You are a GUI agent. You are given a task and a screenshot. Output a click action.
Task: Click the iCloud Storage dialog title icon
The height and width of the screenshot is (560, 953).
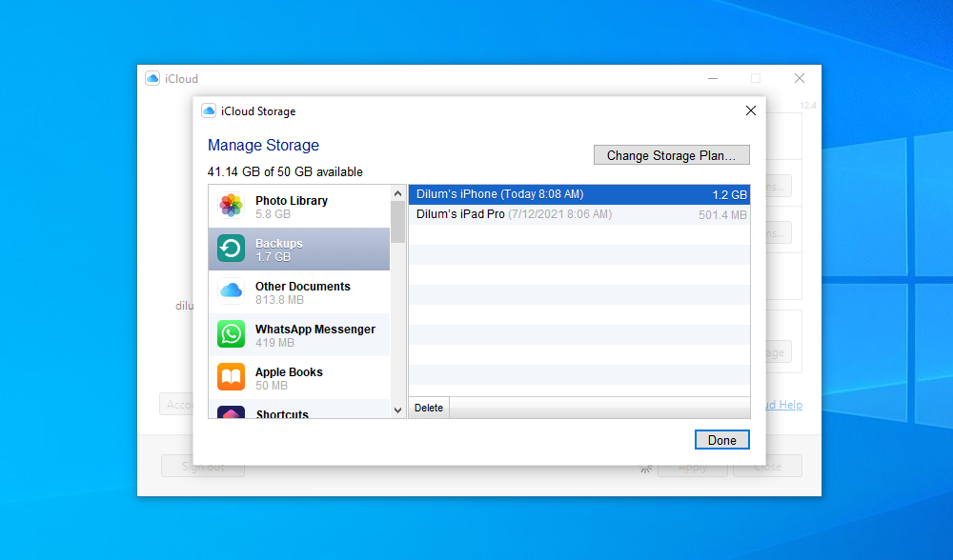209,111
